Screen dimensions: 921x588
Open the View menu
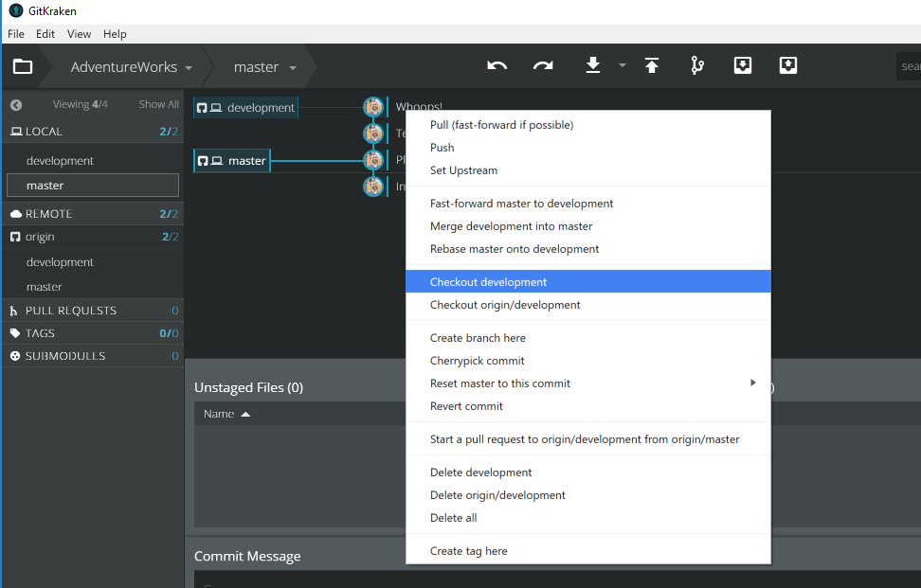tap(79, 34)
